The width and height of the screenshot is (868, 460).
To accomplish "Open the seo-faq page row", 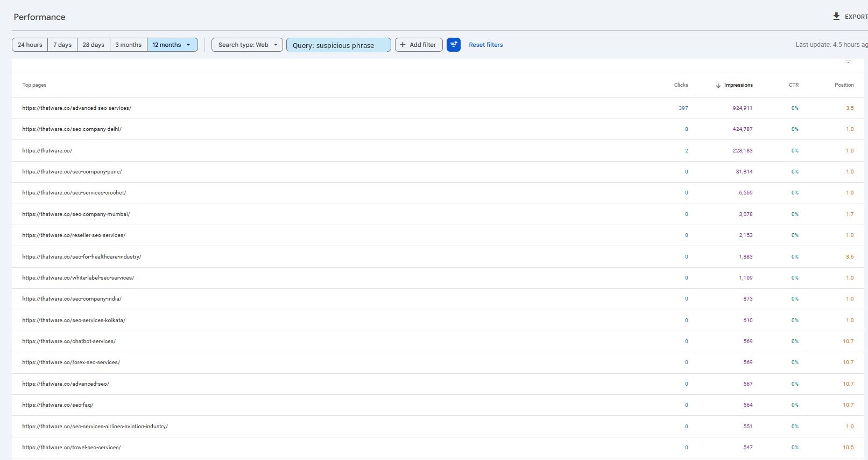I will pos(438,405).
